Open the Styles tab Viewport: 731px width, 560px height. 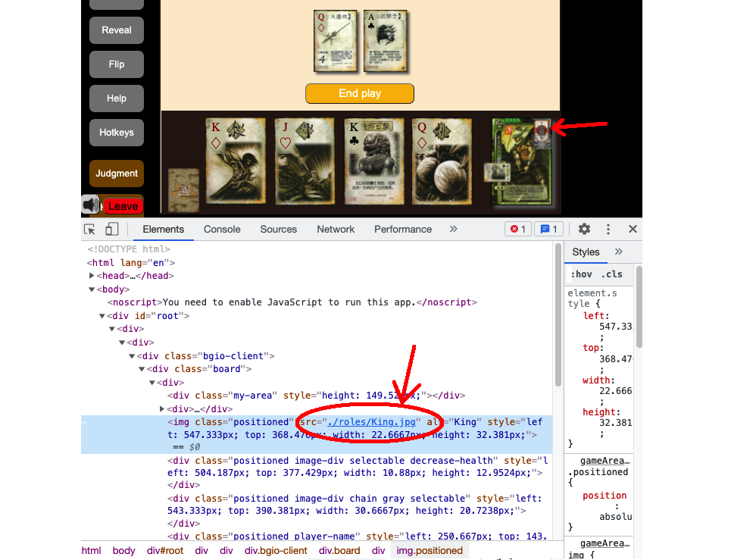coord(586,252)
